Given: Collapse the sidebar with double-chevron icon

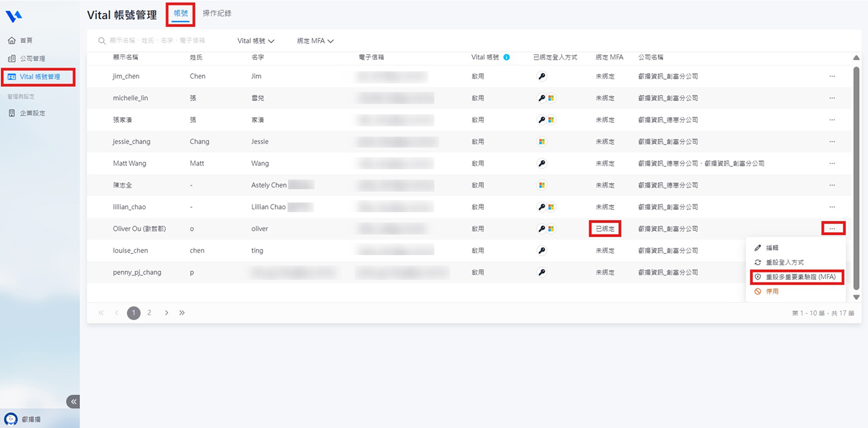Looking at the screenshot, I should click(74, 401).
